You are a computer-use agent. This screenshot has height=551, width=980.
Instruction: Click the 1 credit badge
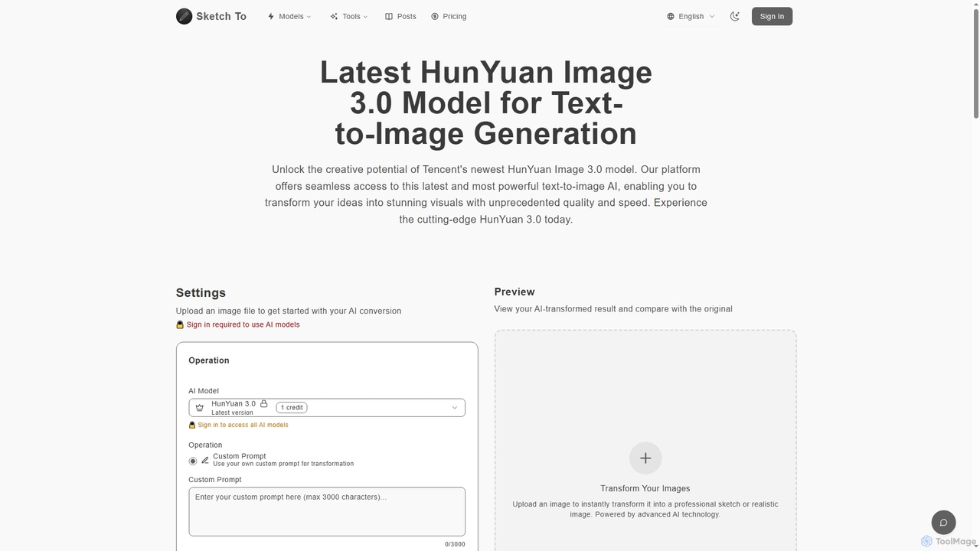[292, 408]
